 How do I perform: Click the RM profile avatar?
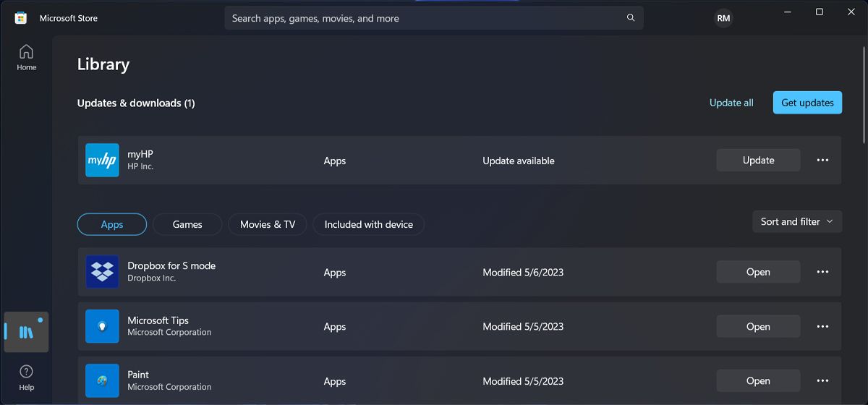tap(723, 19)
